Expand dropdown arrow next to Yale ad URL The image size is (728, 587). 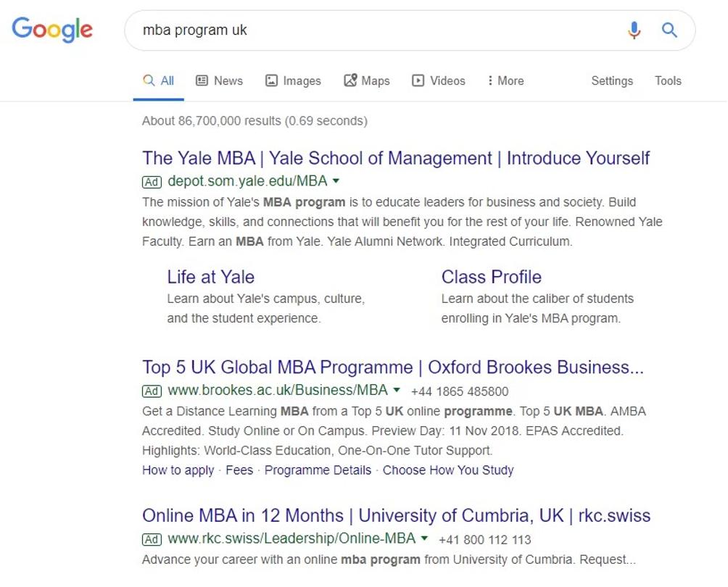click(336, 180)
